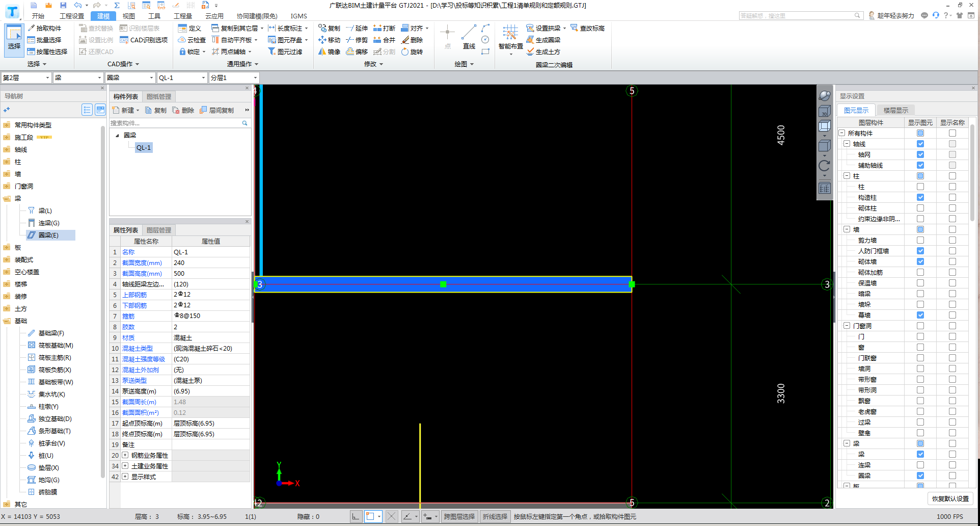This screenshot has height=526, width=980.
Task: Select the 旋转 rotate tool
Action: click(412, 51)
